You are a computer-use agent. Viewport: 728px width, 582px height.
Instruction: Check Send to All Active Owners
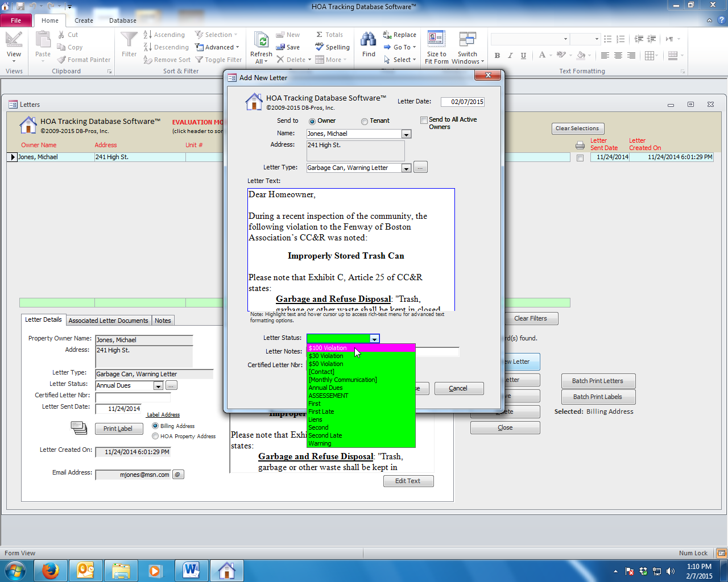tap(424, 120)
